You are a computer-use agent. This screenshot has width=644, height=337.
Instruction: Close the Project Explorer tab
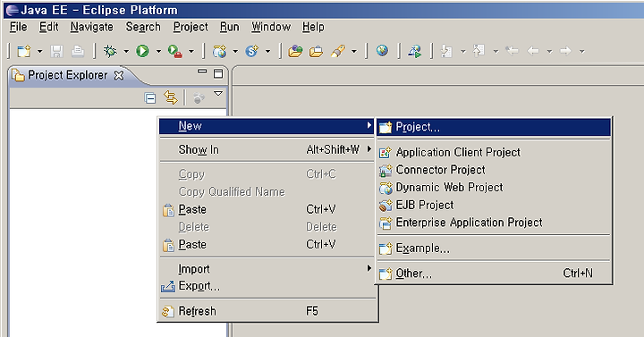(119, 75)
